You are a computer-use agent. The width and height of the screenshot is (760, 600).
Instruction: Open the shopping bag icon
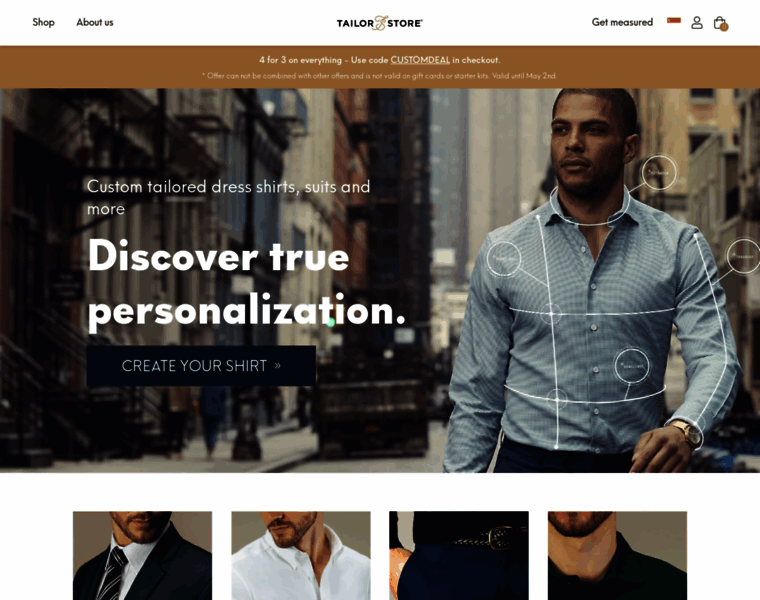(x=720, y=23)
